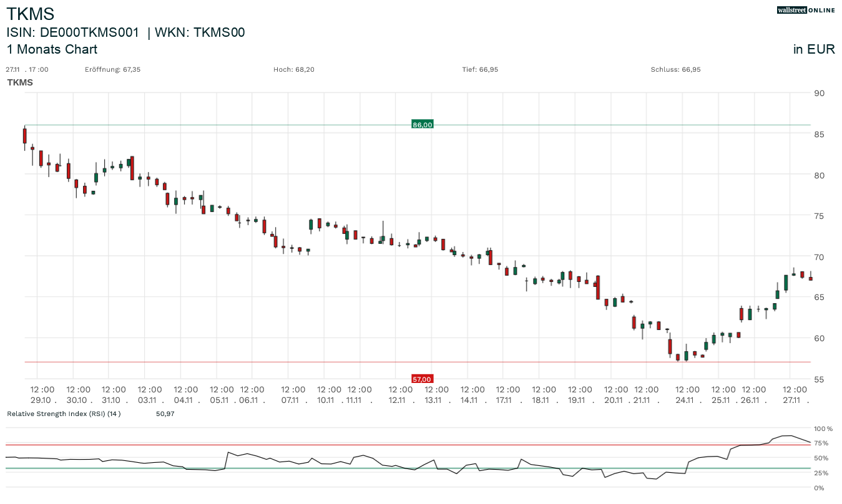This screenshot has height=504, width=842.
Task: Click the in EUR currency label
Action: click(x=814, y=49)
